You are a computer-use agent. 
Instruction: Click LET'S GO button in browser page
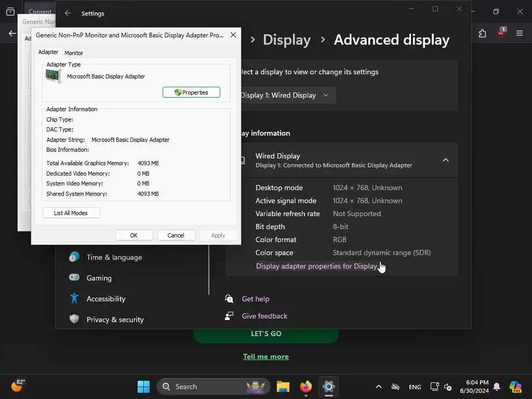click(x=266, y=334)
